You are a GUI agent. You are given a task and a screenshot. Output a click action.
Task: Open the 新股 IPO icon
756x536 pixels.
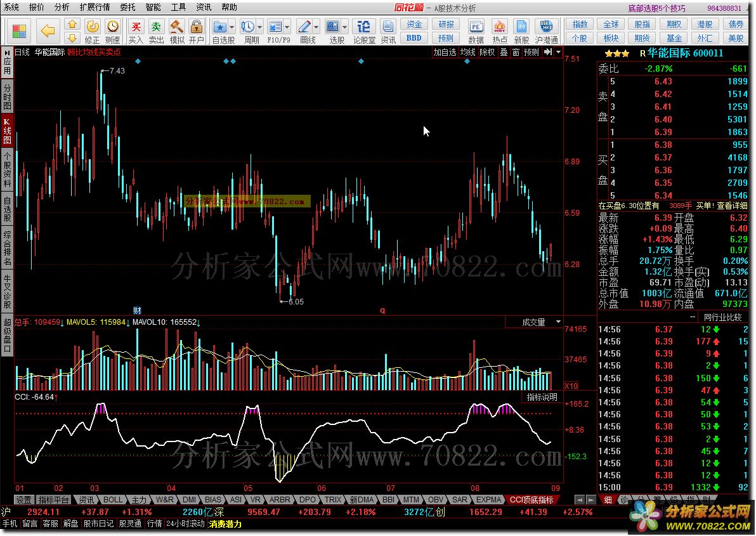[522, 31]
